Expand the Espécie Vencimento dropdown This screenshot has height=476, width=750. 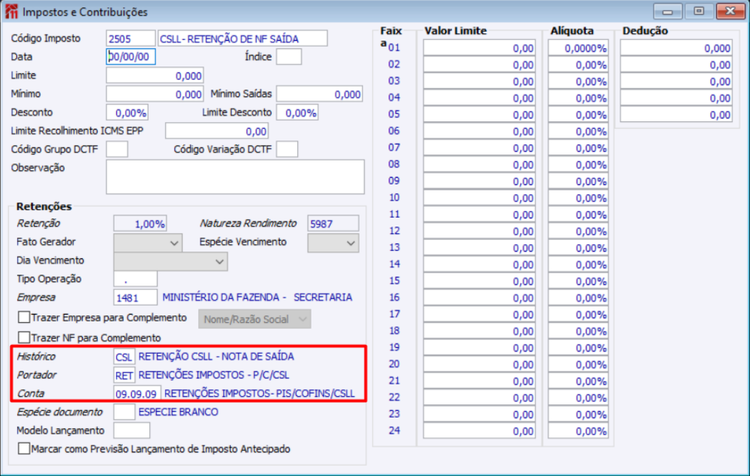[333, 243]
